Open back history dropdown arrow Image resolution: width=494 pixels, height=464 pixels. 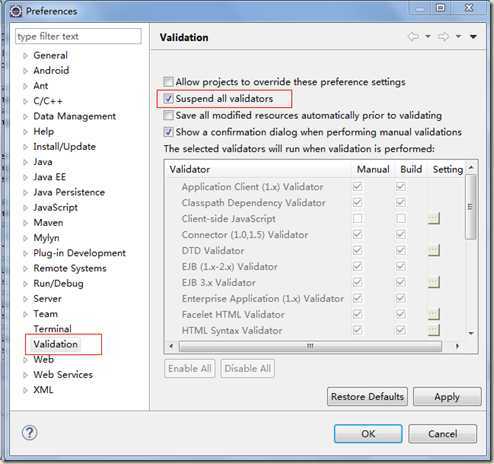point(428,36)
